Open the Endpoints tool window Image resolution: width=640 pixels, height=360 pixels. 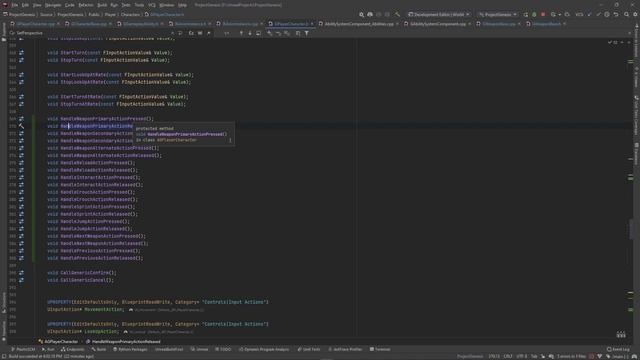coord(73,349)
